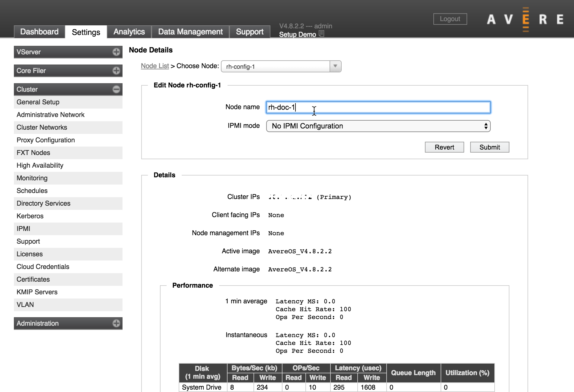Click into the Node name field

point(378,107)
